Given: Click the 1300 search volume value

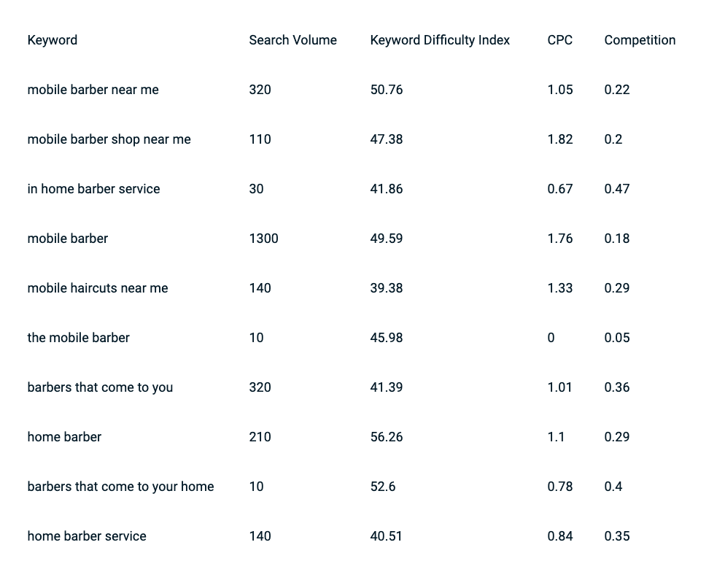Looking at the screenshot, I should click(264, 239).
